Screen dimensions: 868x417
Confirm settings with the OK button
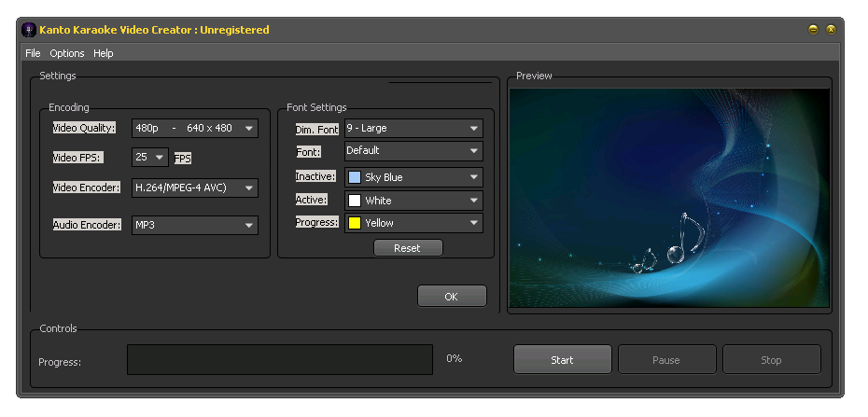[452, 297]
